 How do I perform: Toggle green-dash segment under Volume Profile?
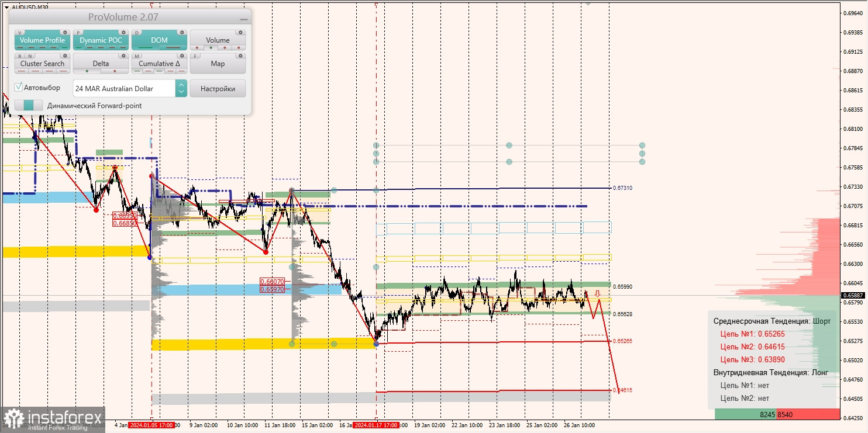64,47
